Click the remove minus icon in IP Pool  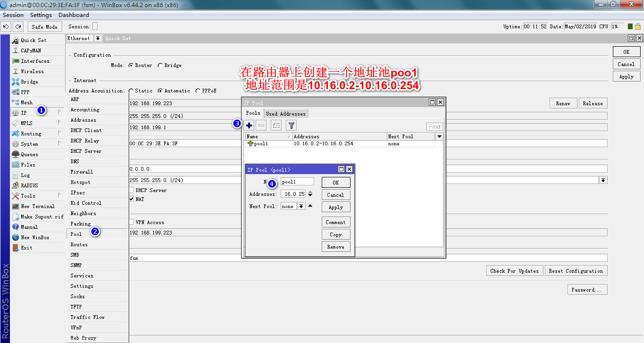(261, 125)
